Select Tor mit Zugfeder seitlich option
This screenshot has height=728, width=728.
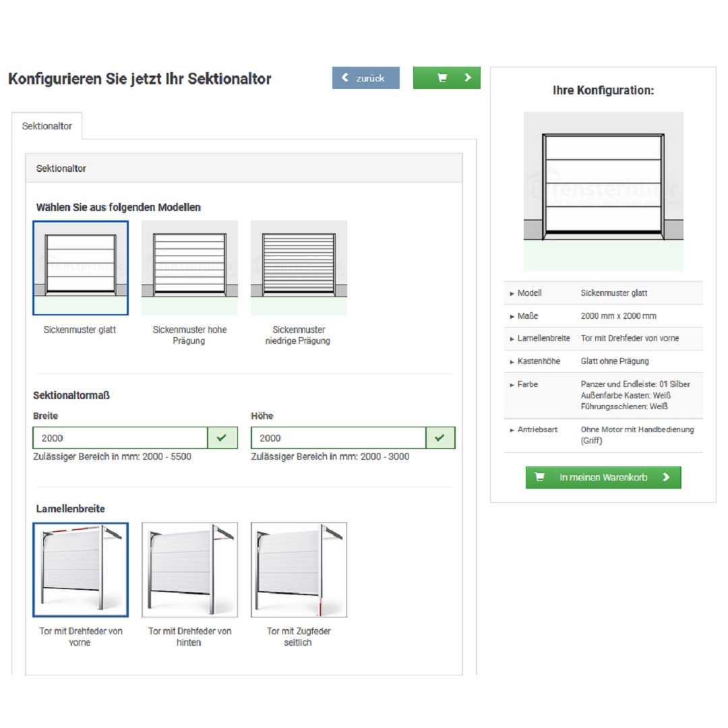coord(299,570)
